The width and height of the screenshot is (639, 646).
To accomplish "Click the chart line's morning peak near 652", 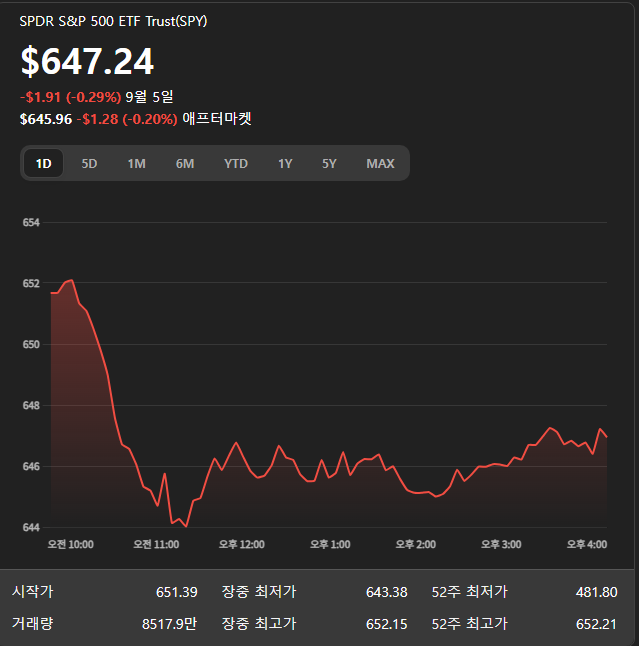I will (x=72, y=280).
